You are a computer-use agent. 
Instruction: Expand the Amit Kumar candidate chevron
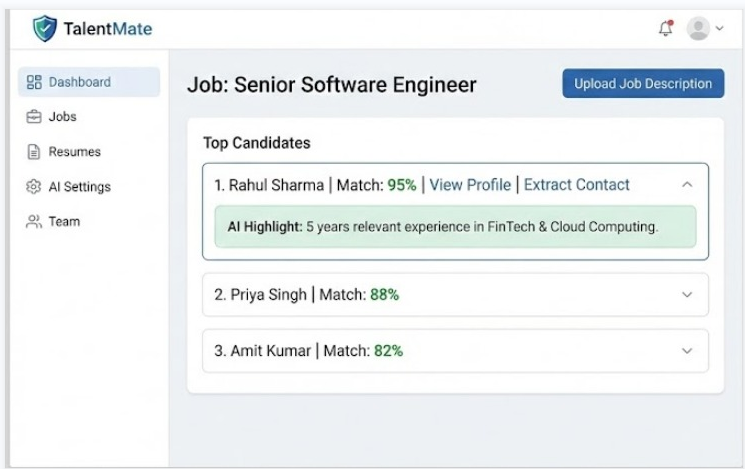click(686, 351)
